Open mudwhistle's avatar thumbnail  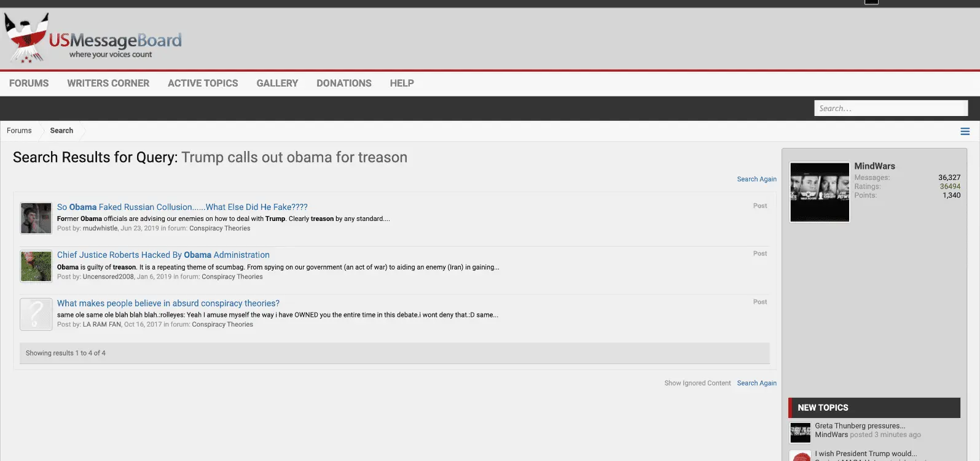pyautogui.click(x=36, y=218)
